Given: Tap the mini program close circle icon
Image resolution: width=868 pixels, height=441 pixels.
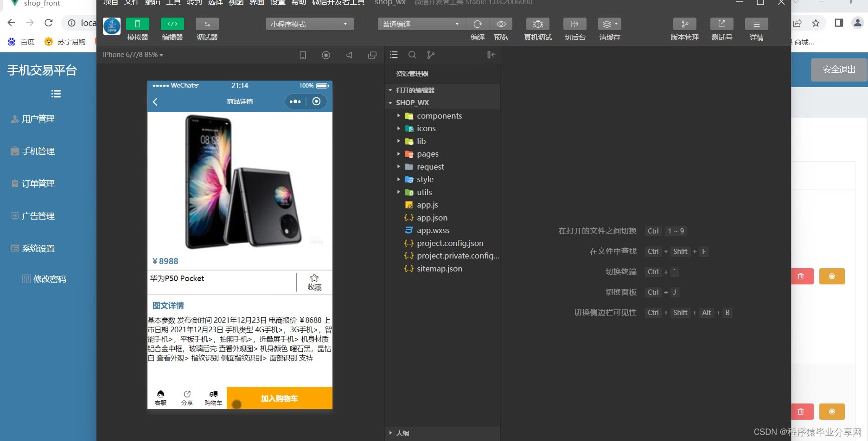Looking at the screenshot, I should pos(316,101).
